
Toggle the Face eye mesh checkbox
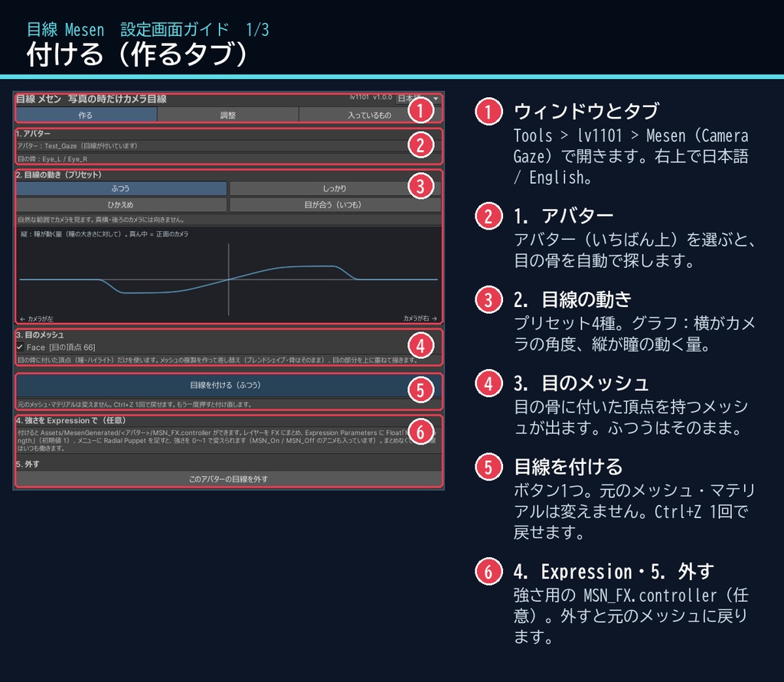[20, 347]
